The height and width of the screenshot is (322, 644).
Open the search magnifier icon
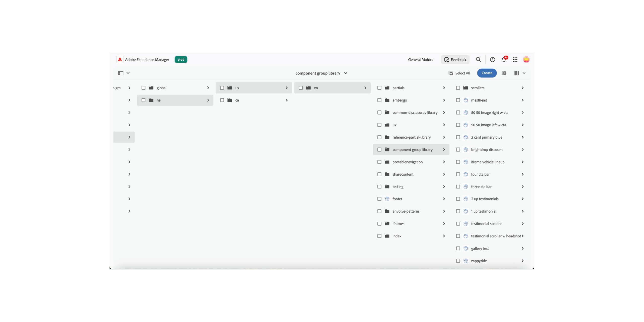pyautogui.click(x=478, y=60)
